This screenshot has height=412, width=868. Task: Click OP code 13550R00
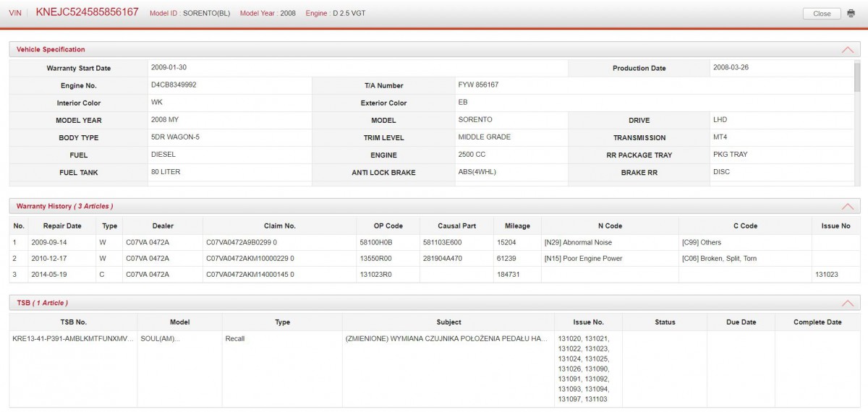coord(375,259)
